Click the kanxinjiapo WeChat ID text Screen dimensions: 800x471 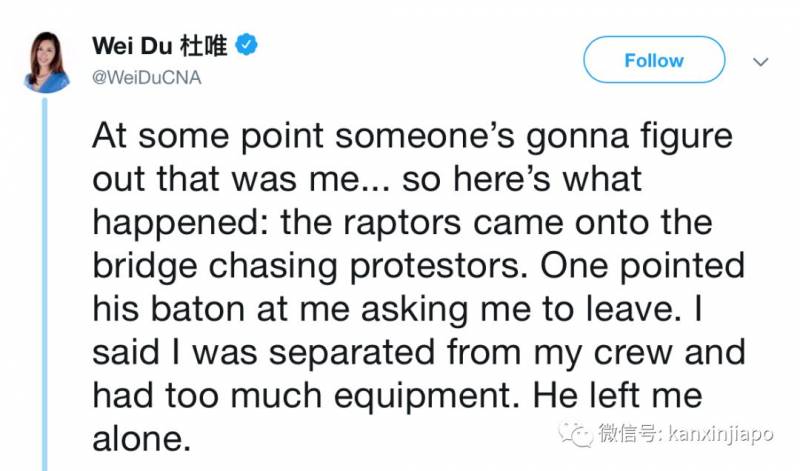(700, 436)
